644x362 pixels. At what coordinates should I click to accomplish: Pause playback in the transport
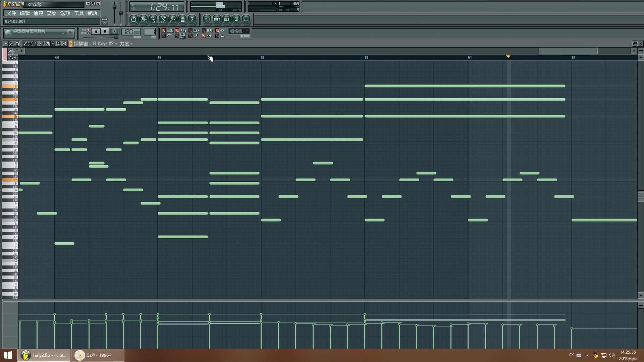point(96,32)
